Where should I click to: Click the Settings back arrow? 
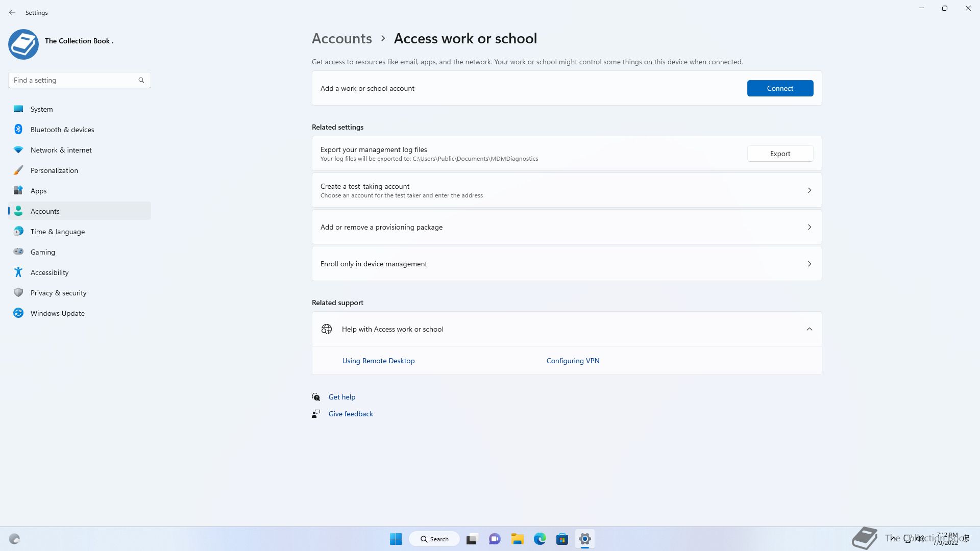click(12, 12)
